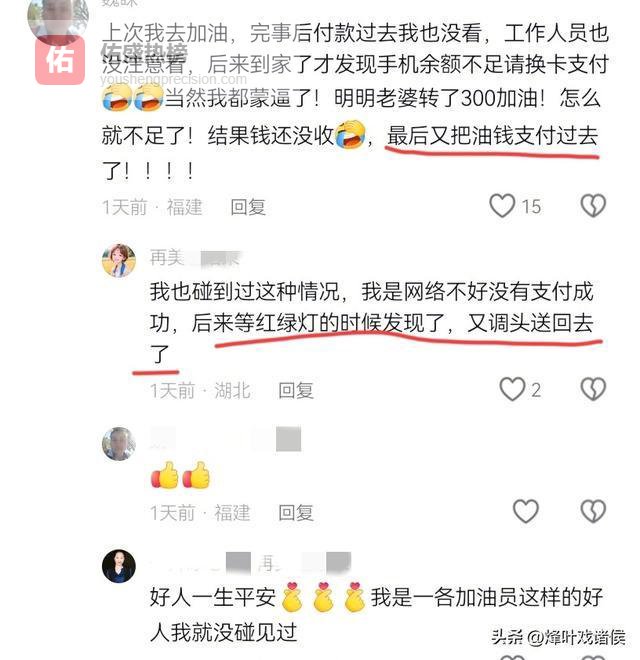Tap broken heart on the Hubei comment
The height and width of the screenshot is (660, 640).
[x=593, y=389]
